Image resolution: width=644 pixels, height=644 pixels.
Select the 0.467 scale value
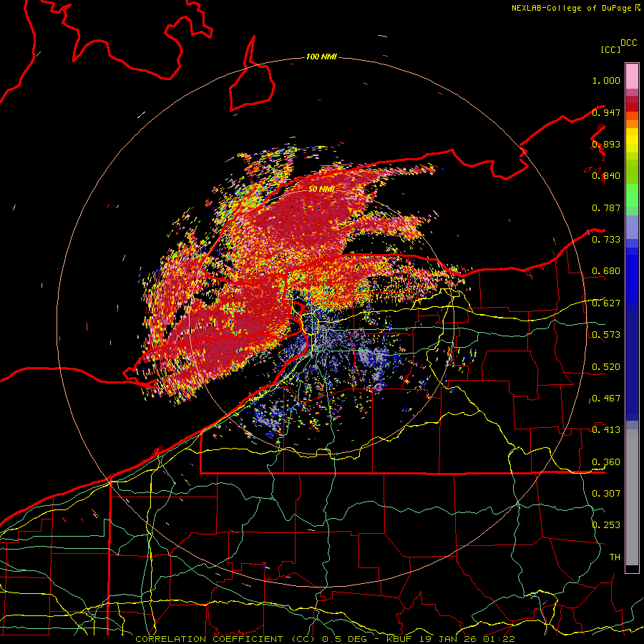coord(606,399)
